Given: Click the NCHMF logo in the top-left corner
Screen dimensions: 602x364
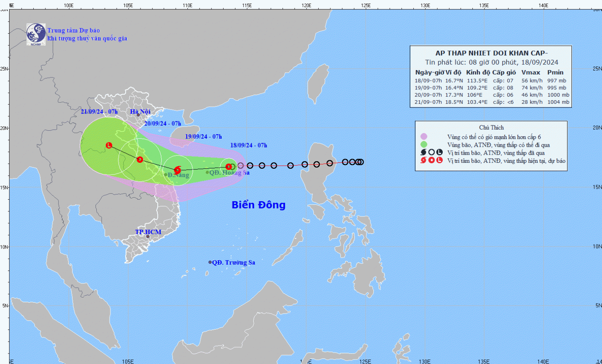Looking at the screenshot, I should pos(36,34).
